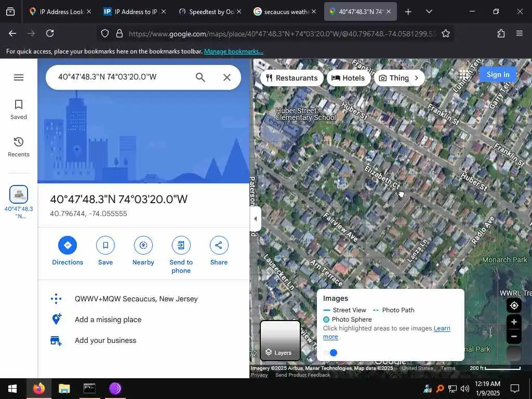The image size is (532, 399).
Task: Open Firefox View icon
Action: (x=10, y=11)
